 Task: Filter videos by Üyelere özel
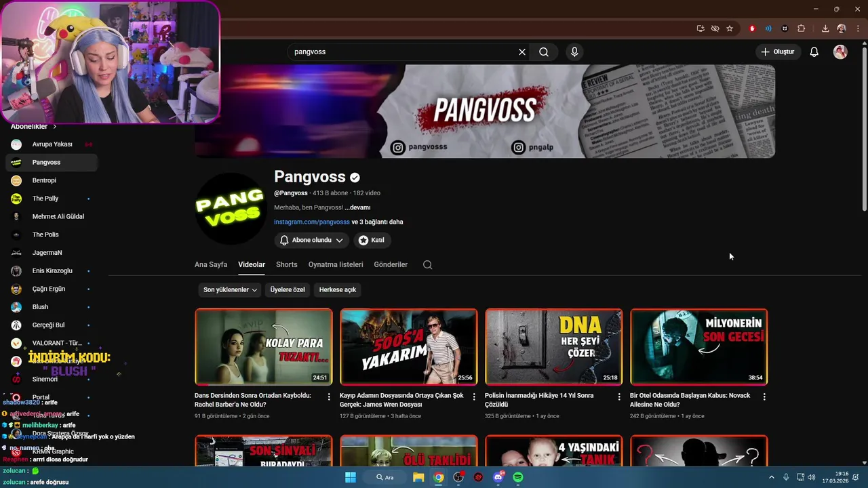(x=288, y=289)
